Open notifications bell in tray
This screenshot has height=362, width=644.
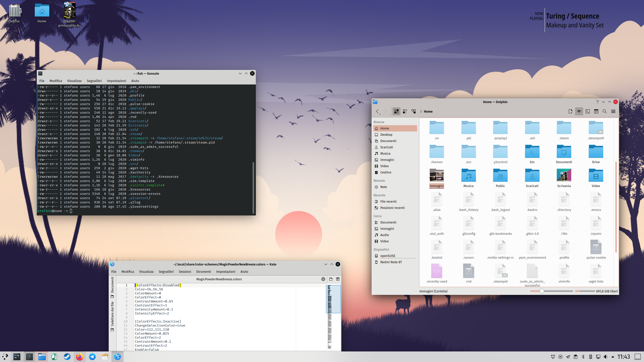(x=553, y=356)
